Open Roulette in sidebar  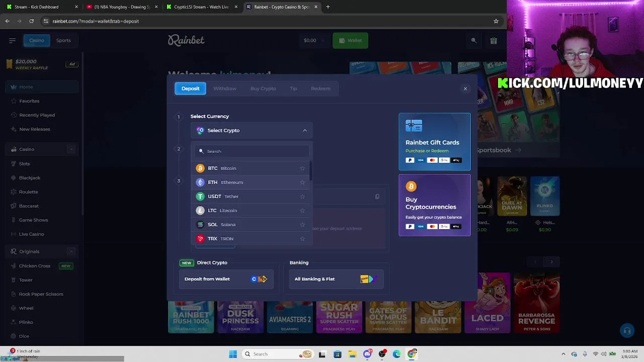click(42, 192)
